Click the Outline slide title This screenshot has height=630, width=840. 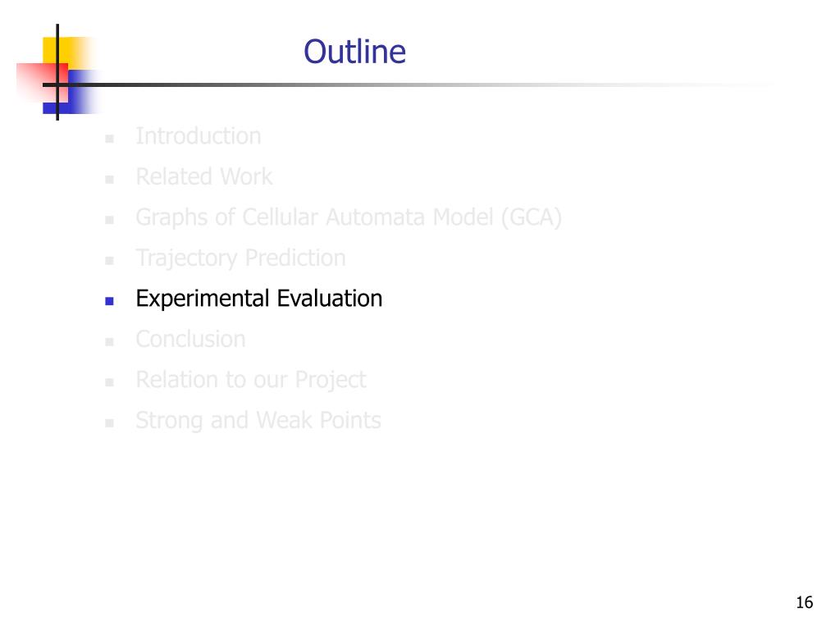tap(354, 52)
